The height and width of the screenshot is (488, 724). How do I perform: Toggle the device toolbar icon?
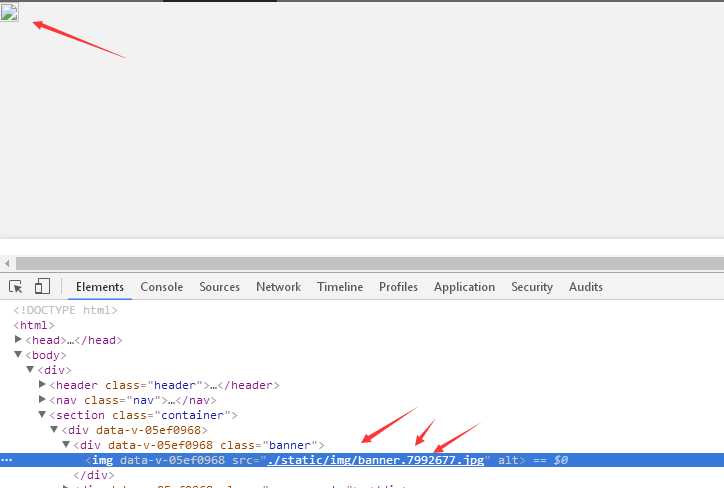click(42, 286)
